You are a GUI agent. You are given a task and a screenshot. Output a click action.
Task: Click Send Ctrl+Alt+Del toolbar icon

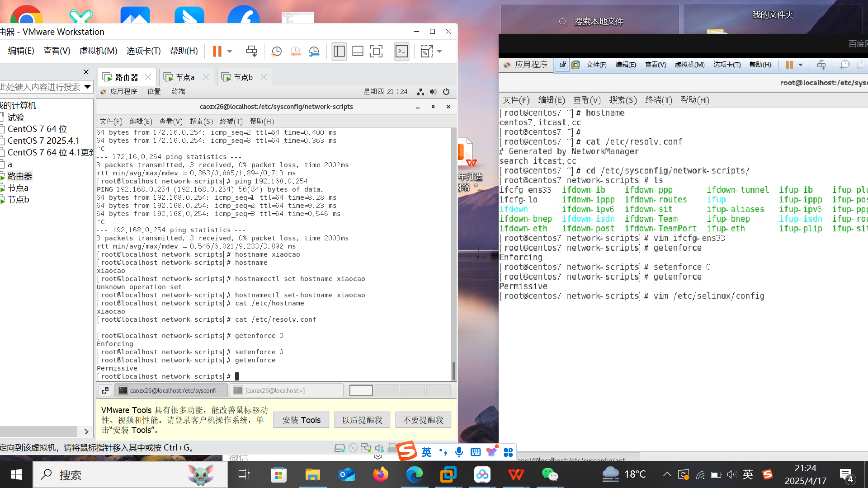click(x=251, y=51)
